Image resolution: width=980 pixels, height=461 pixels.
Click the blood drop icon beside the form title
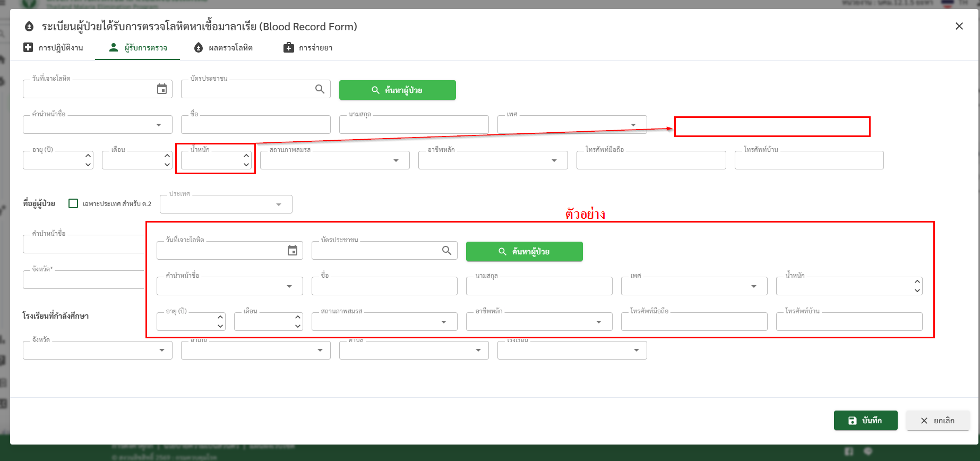point(30,27)
